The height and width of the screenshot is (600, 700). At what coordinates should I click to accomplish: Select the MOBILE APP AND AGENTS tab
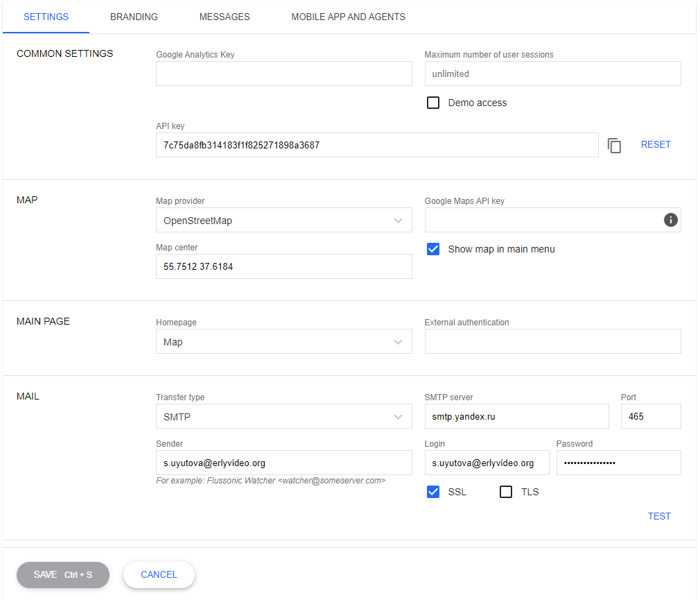click(x=348, y=17)
